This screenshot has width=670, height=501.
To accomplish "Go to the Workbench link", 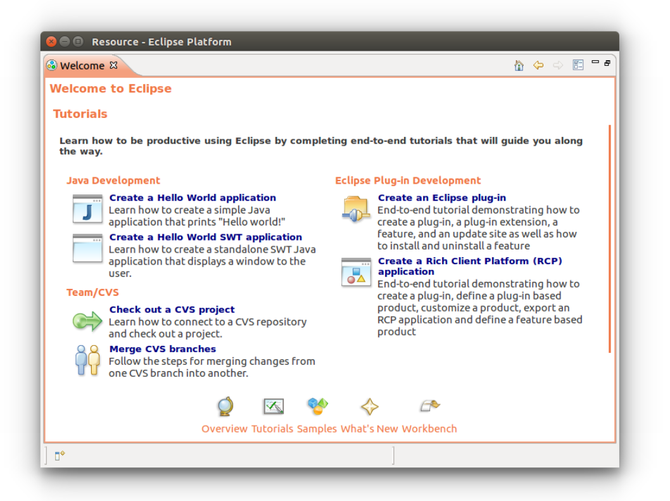I will point(429,429).
